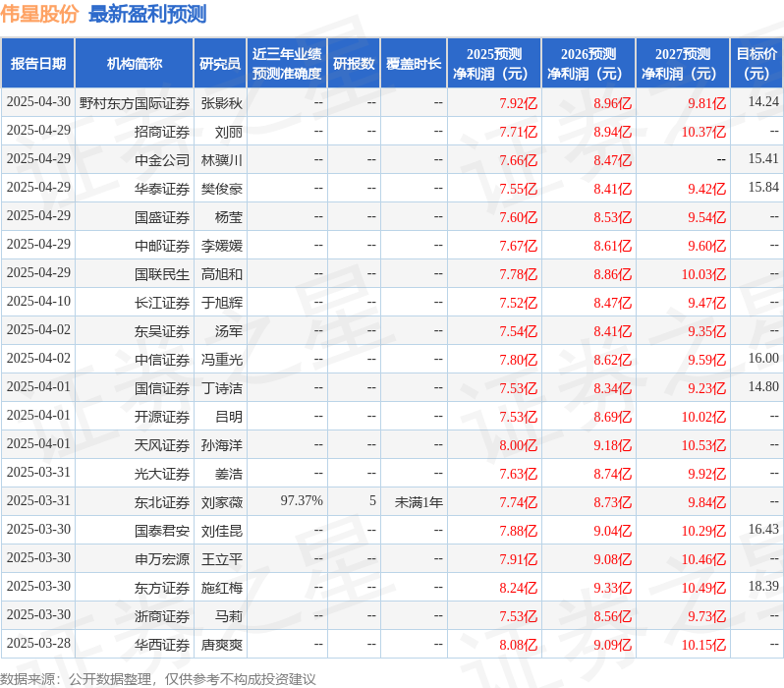Viewport: 784px width, 688px height.
Task: Click the 97.37% accuracy cell
Action: (x=302, y=501)
